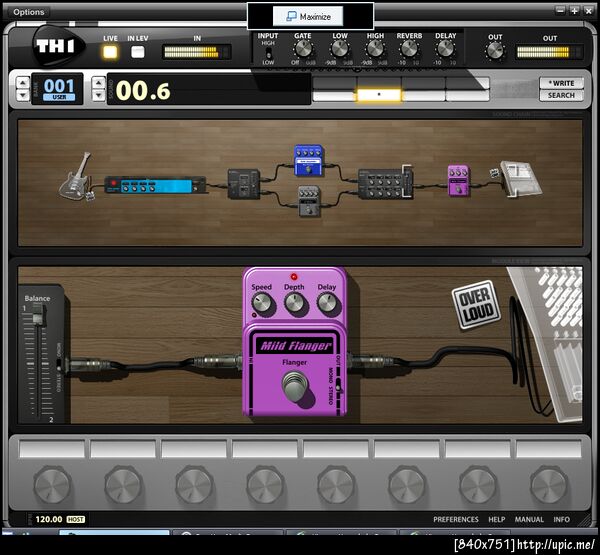Open INFO
This screenshot has height=555, width=600.
561,519
